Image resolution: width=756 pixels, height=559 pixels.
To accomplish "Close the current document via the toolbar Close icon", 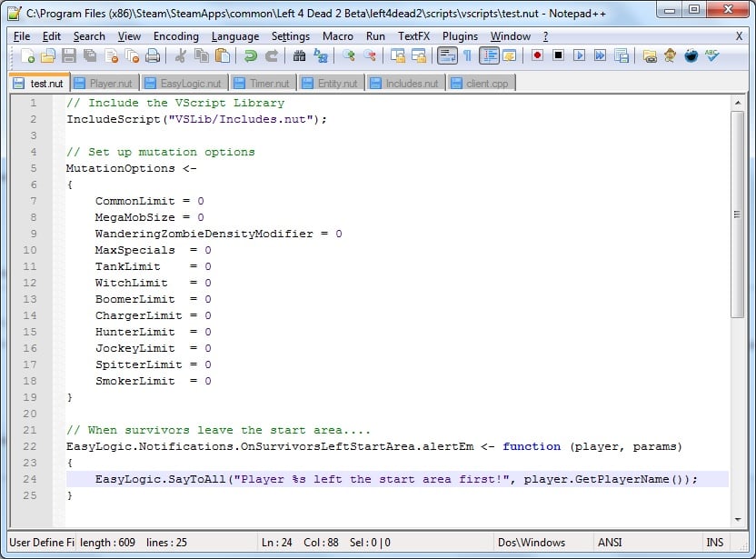I will 111,56.
